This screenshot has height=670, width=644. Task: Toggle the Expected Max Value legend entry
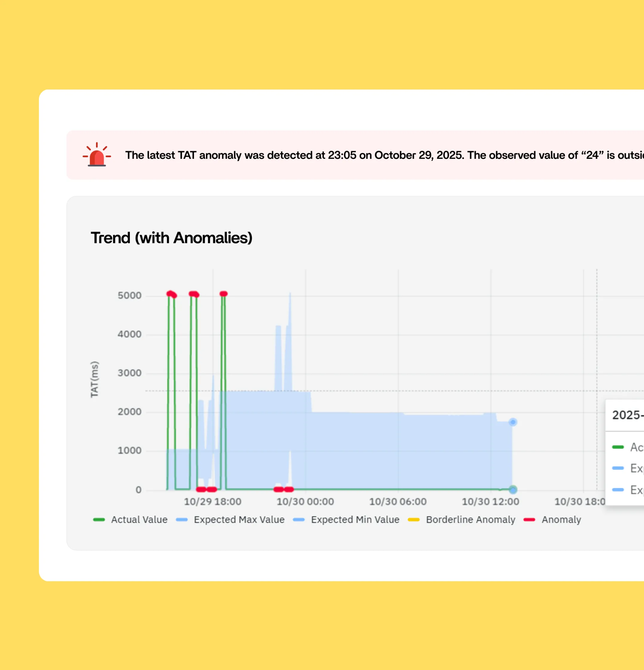pyautogui.click(x=239, y=520)
